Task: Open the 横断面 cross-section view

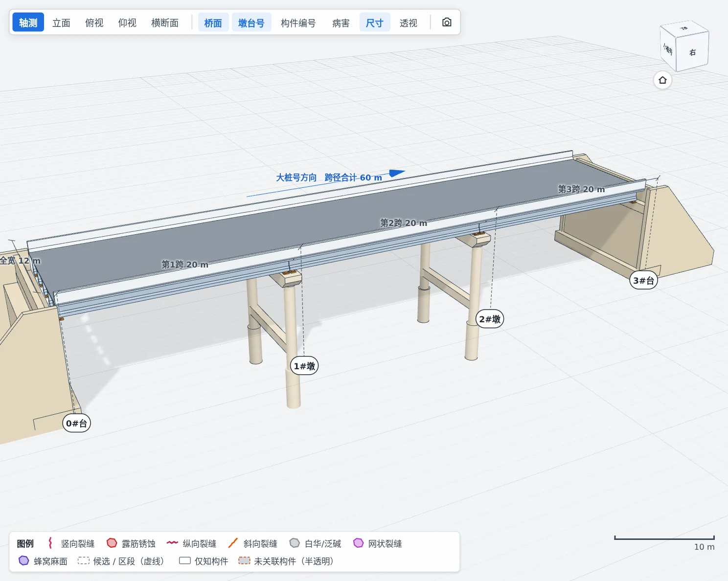Action: [x=165, y=22]
